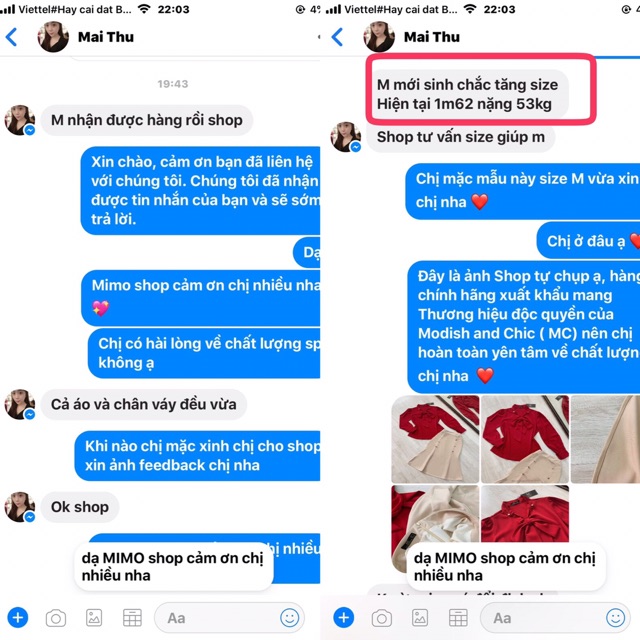Tap the back arrow in right chat

pos(337,37)
